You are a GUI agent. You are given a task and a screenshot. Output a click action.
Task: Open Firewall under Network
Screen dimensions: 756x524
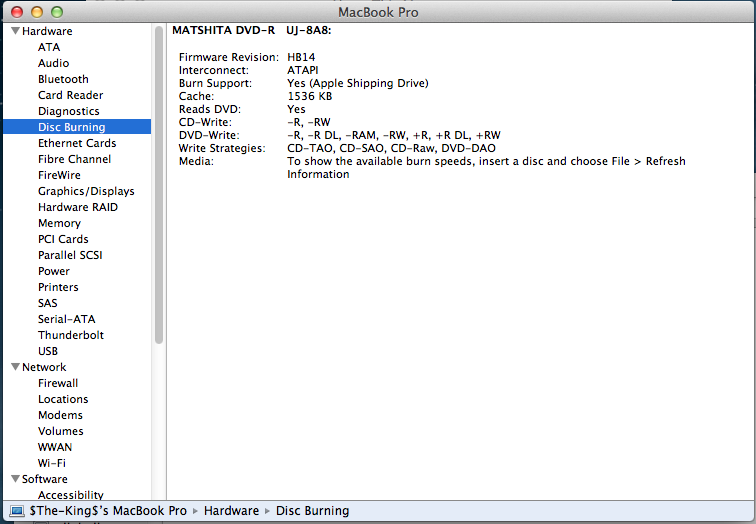(58, 383)
